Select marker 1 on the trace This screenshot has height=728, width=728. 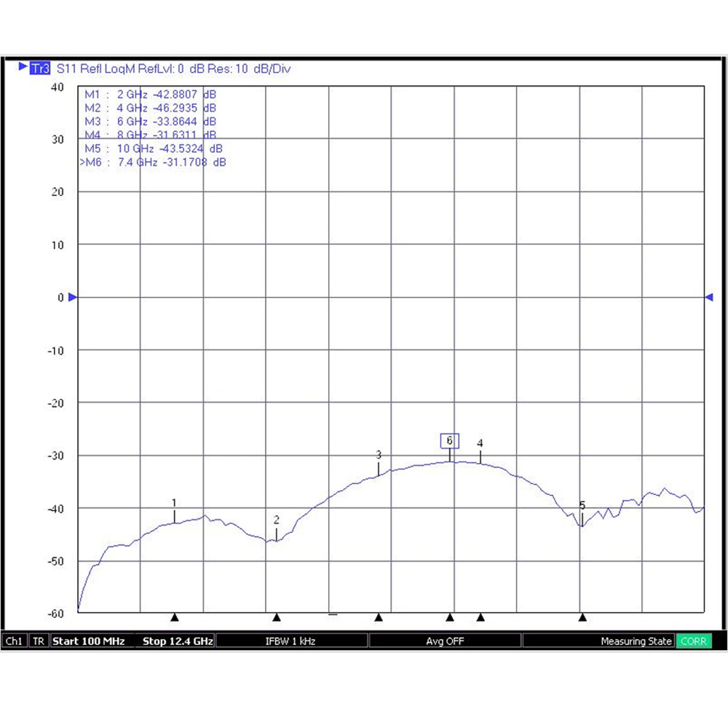[174, 503]
